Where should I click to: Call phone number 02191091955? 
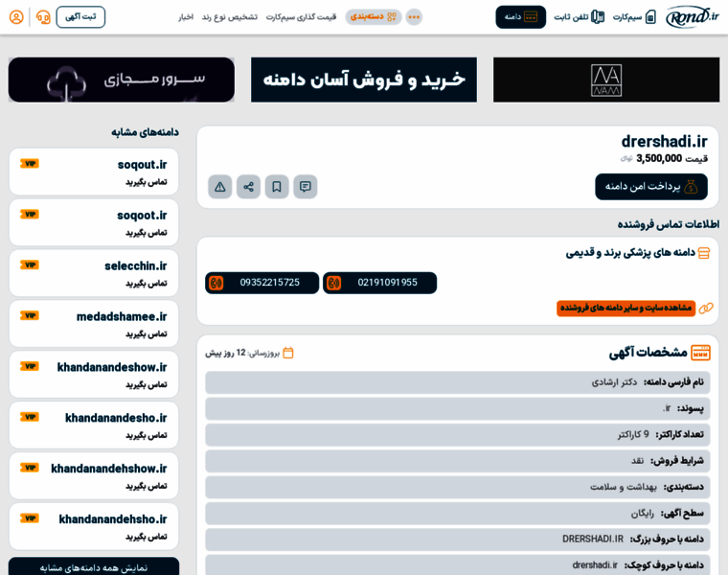(379, 283)
